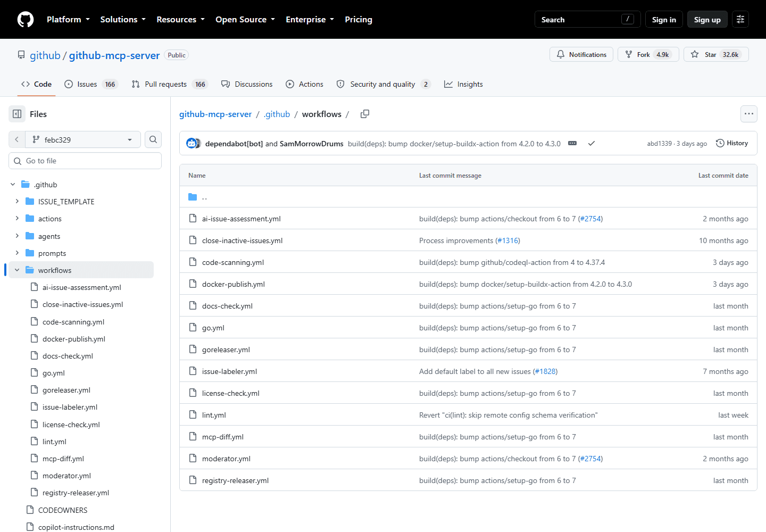Open Notifications bell button
The width and height of the screenshot is (766, 532).
click(x=581, y=54)
